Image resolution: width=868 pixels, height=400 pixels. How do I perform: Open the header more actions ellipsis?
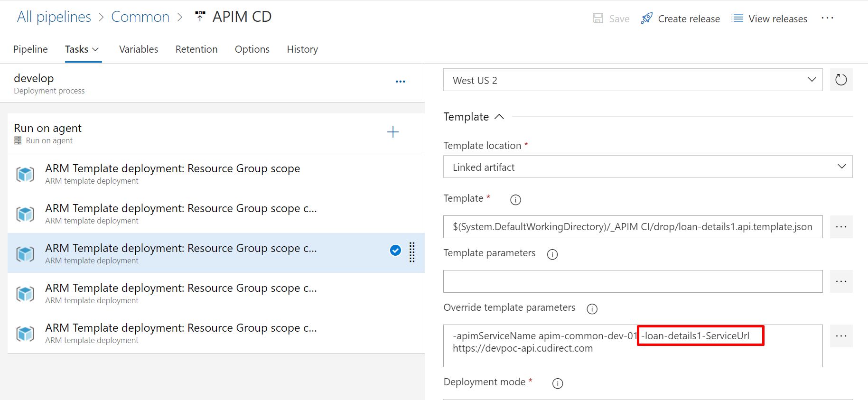(827, 18)
